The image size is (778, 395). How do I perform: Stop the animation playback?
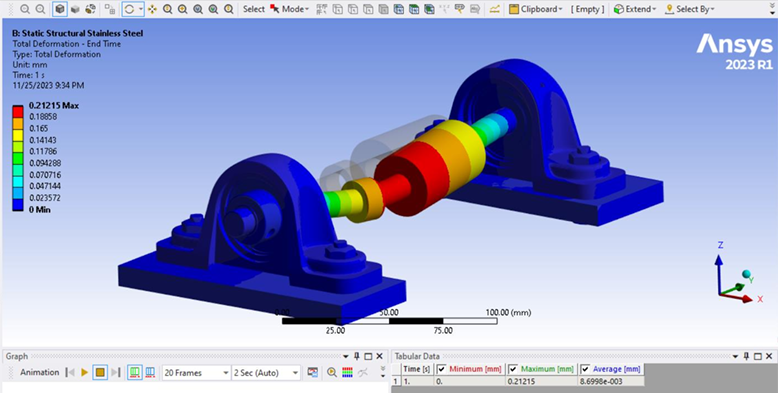click(x=100, y=372)
